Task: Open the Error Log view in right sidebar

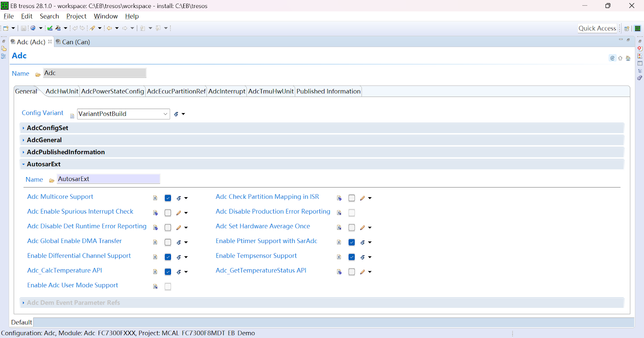Action: point(640,49)
